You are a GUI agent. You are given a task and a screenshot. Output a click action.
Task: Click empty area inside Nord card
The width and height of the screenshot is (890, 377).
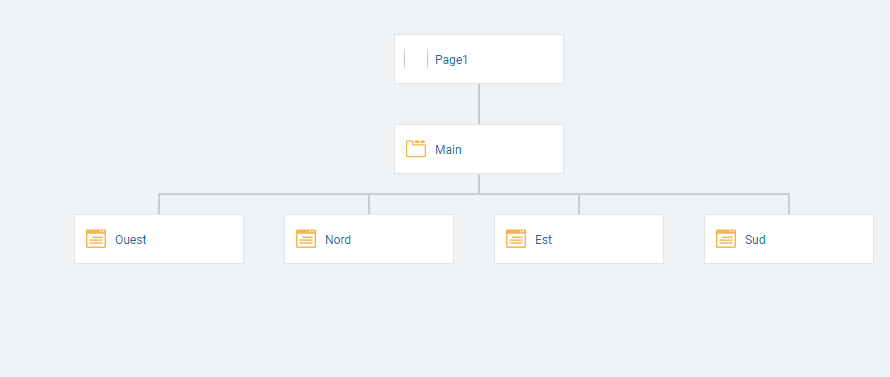point(403,239)
